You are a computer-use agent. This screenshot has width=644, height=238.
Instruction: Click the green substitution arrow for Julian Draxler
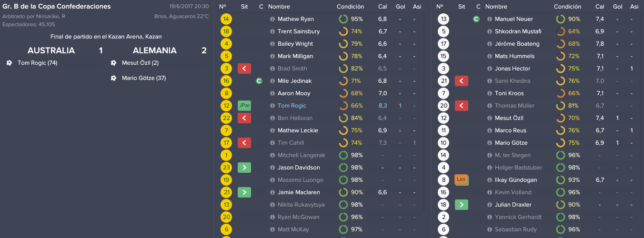(x=462, y=205)
